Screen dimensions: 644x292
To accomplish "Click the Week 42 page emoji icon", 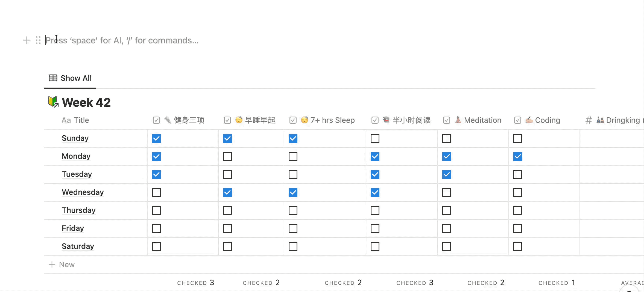I will point(53,102).
